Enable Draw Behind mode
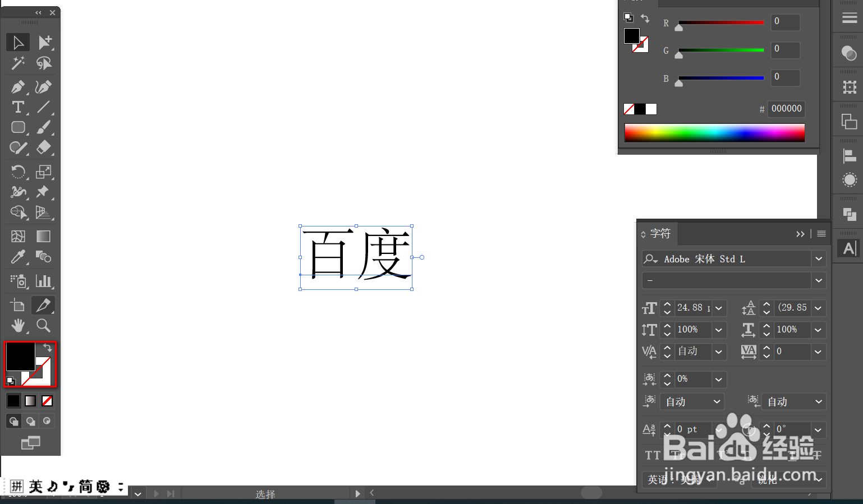863x504 pixels. 30,421
